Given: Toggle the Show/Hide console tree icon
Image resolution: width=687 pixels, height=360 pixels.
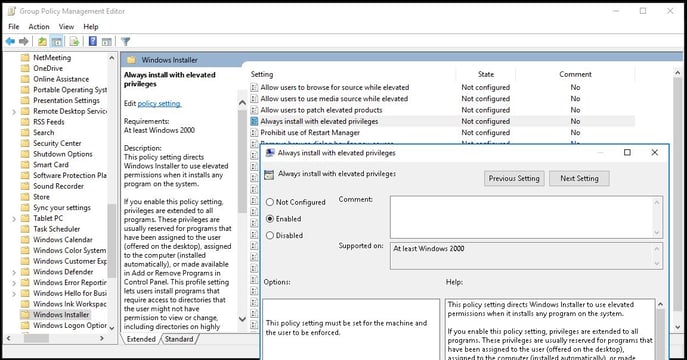Looking at the screenshot, I should point(57,42).
